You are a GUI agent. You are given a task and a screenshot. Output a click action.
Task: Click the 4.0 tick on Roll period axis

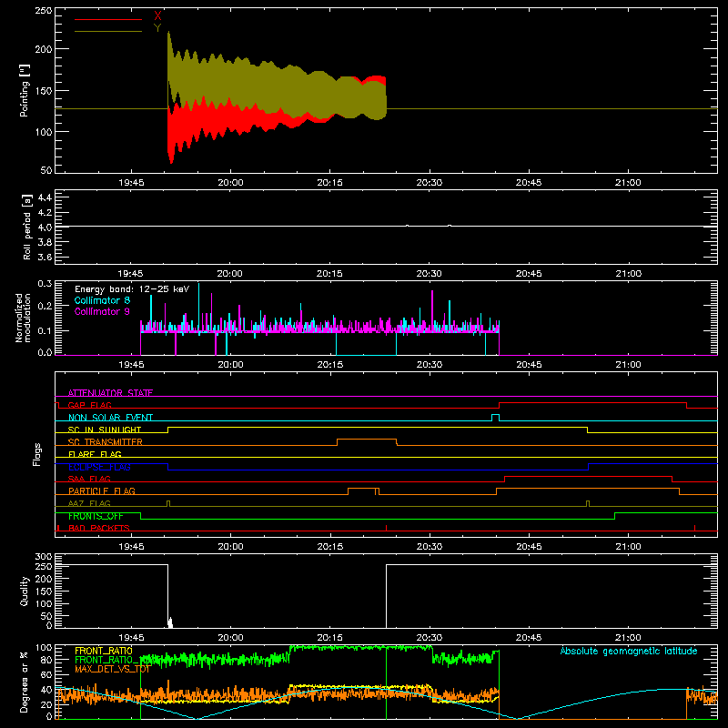pyautogui.click(x=45, y=227)
